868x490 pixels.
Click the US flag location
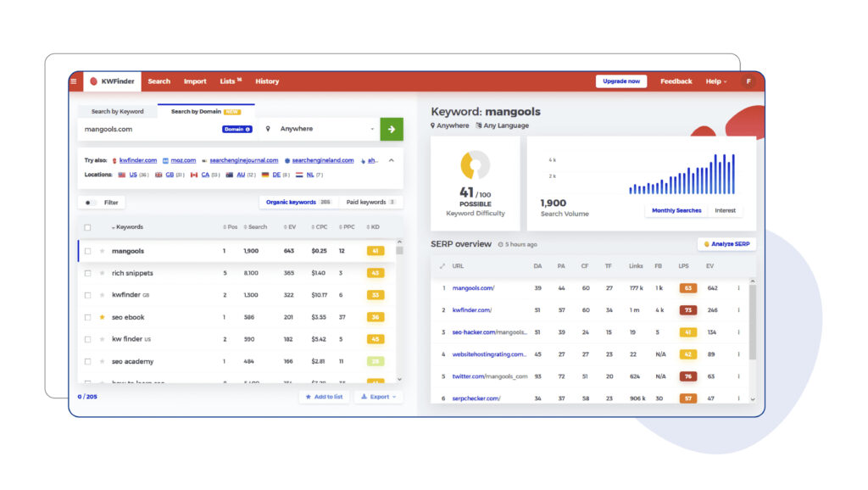pos(122,175)
